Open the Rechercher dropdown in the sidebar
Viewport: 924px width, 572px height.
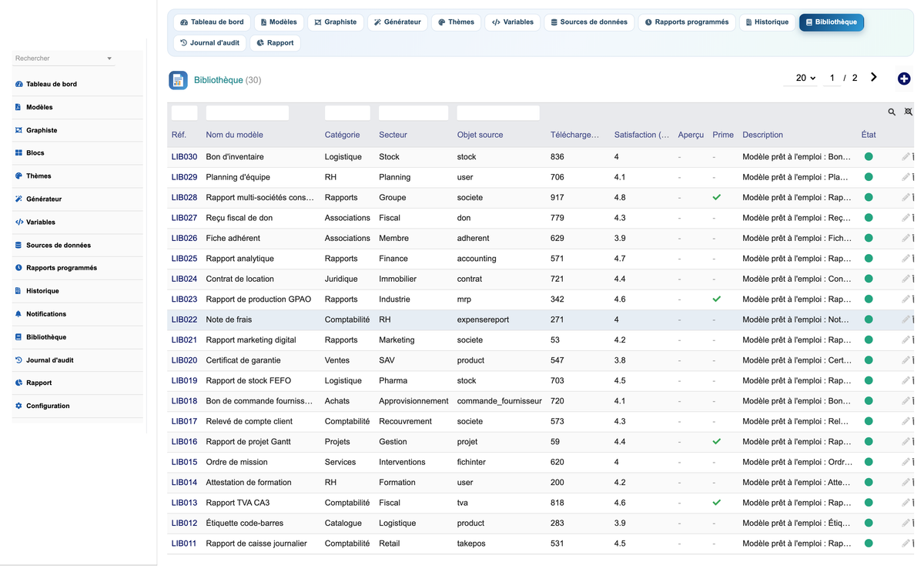click(64, 59)
